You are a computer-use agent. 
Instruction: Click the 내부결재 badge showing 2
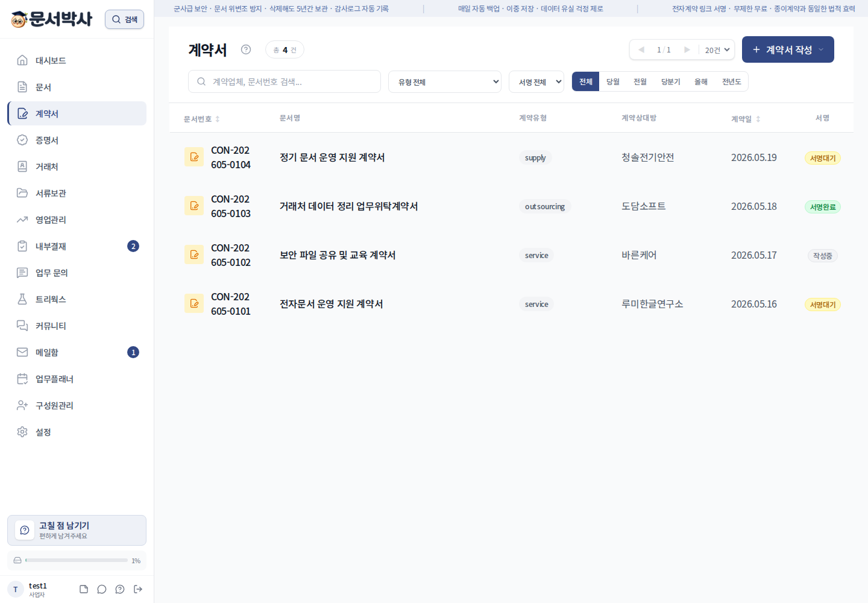point(133,246)
